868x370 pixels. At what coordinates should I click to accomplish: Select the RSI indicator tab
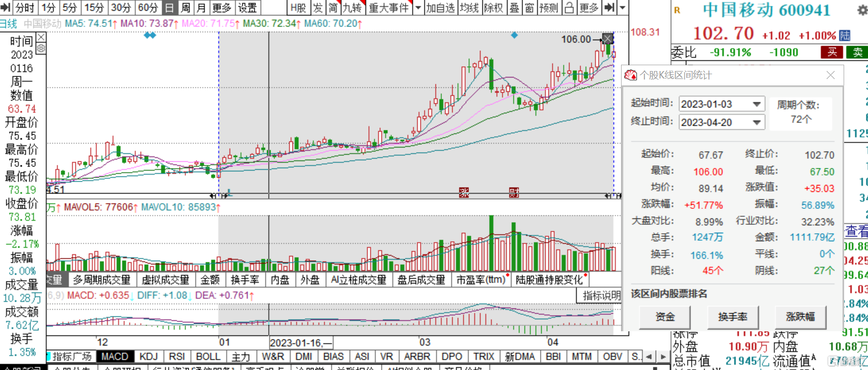tap(177, 357)
